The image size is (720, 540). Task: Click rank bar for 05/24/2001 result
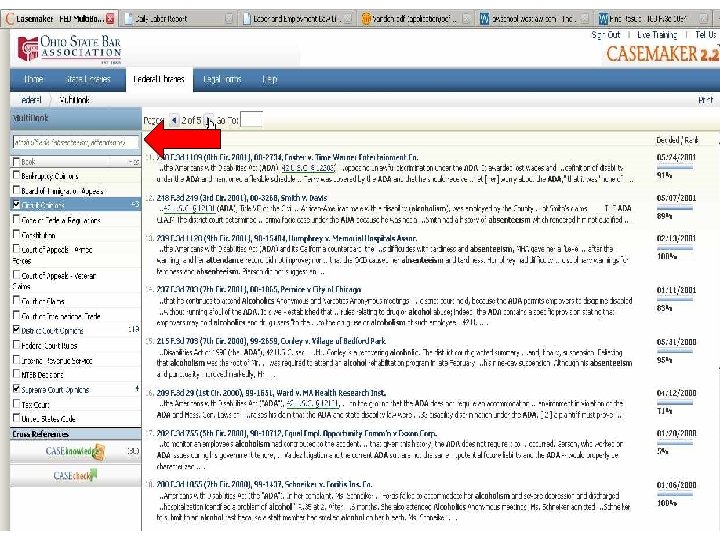pos(675,168)
